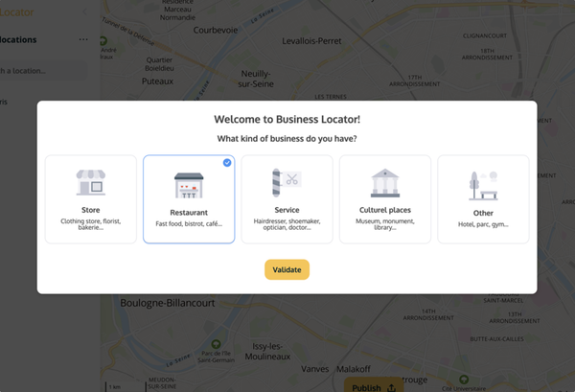Click the "Hairdresser, shoemaker, optician, doctor..." text
Screen dimensions: 575x392
[x=287, y=224]
